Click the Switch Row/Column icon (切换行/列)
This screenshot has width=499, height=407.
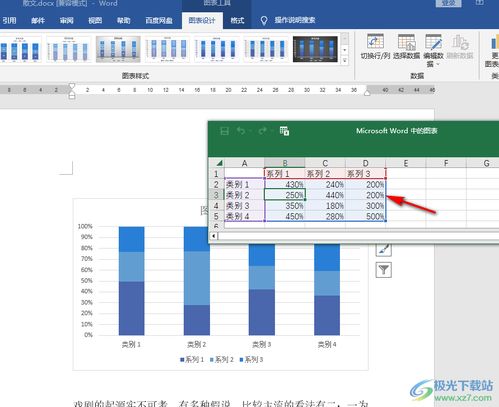click(375, 42)
